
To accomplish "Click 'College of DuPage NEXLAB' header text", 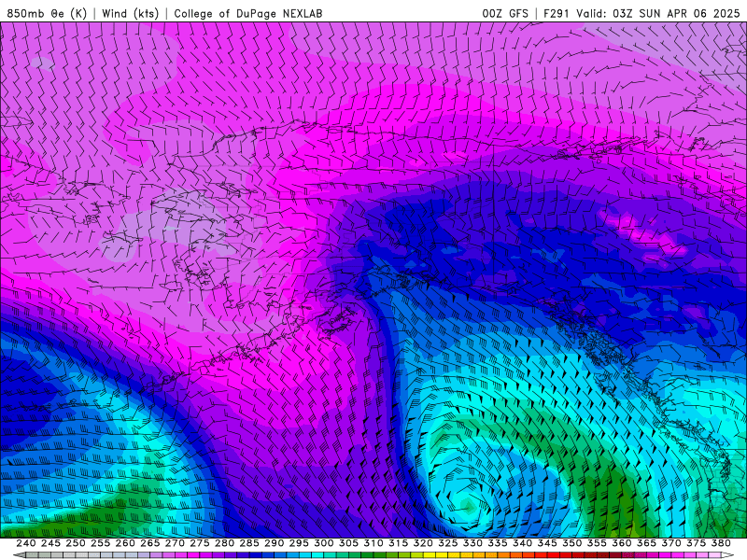I will (248, 13).
